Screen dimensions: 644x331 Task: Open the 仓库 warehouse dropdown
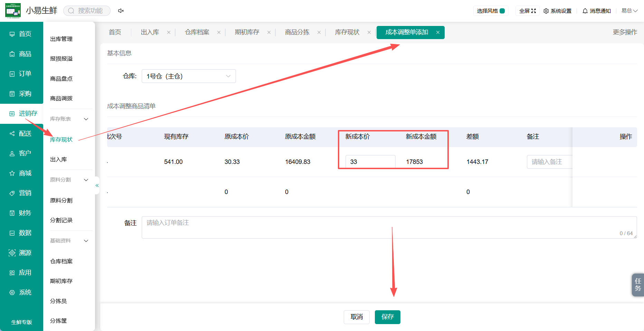point(189,76)
